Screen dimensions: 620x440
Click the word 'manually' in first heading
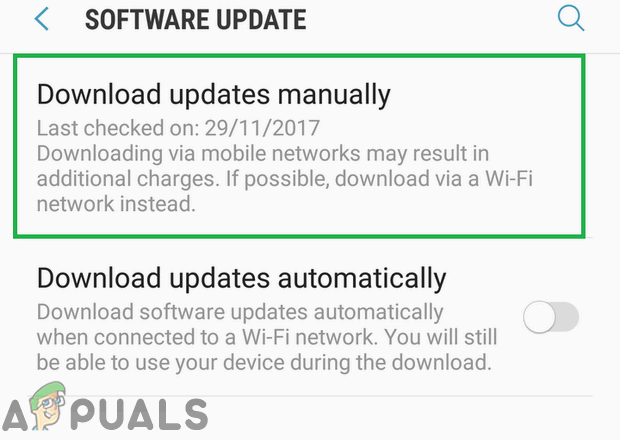point(334,95)
